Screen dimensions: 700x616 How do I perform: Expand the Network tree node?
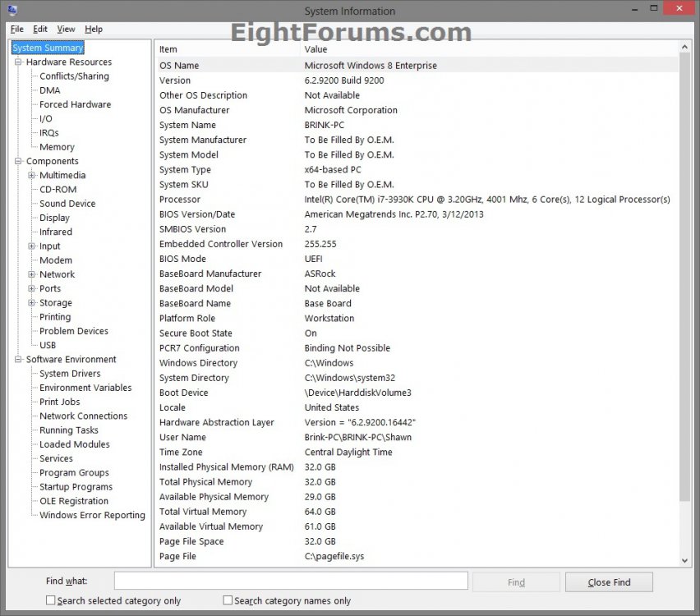point(32,274)
